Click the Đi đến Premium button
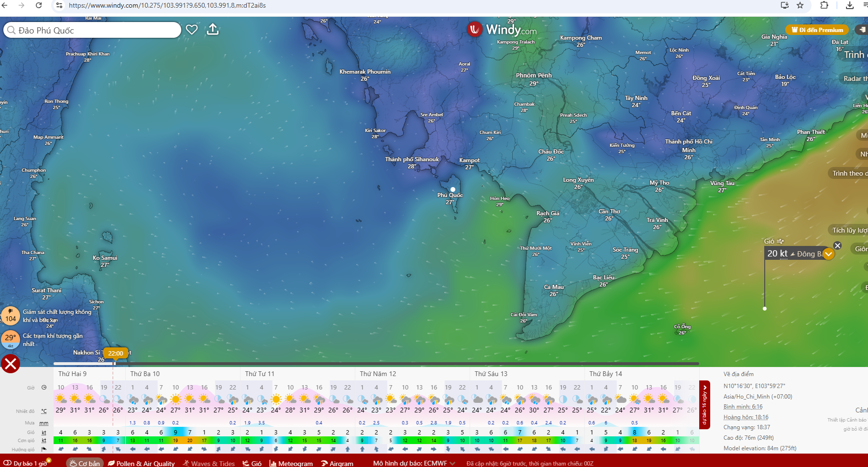 point(817,30)
